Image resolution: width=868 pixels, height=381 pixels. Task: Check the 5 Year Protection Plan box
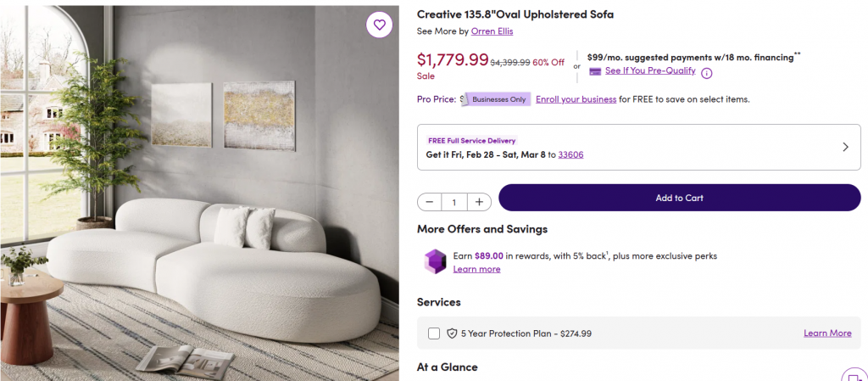pyautogui.click(x=434, y=333)
